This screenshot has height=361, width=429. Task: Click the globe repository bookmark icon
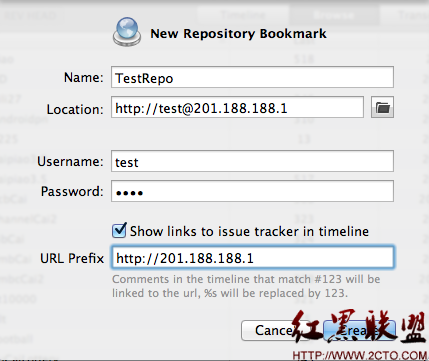pyautogui.click(x=127, y=32)
